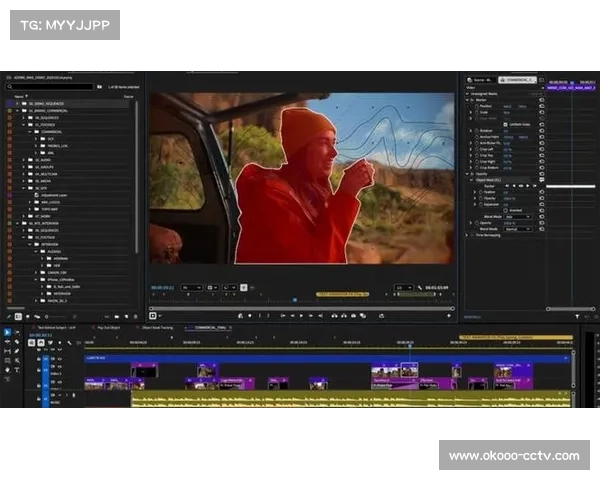Open mask Blend Mode dropdown set to Add

coord(518,217)
